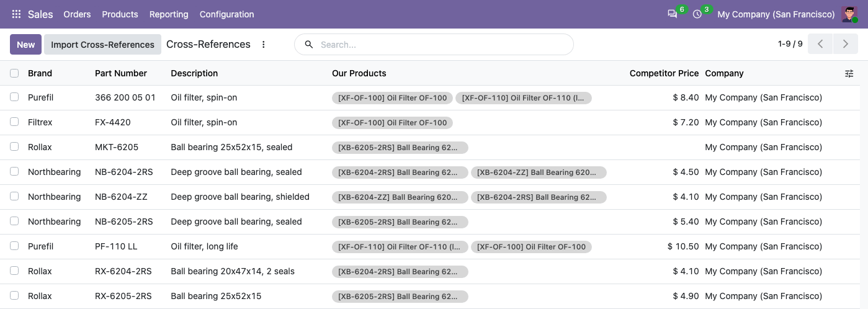
Task: Click the XF-OF-100 tag in PF-110 LL row
Action: click(x=531, y=247)
